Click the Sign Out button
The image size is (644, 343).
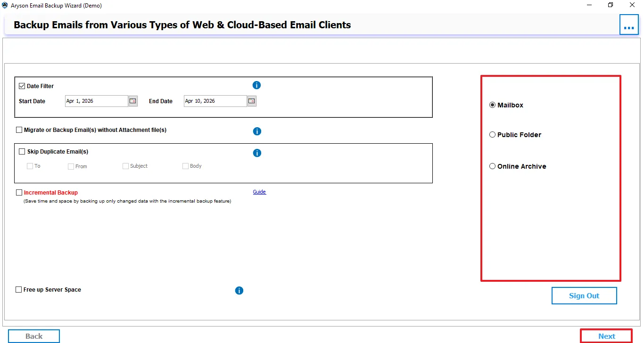tap(584, 296)
